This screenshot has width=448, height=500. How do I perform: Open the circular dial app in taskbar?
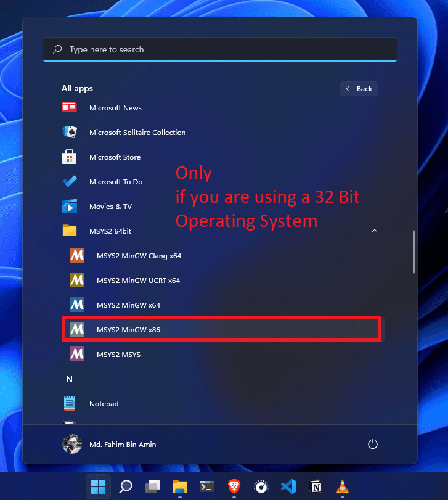[261, 487]
